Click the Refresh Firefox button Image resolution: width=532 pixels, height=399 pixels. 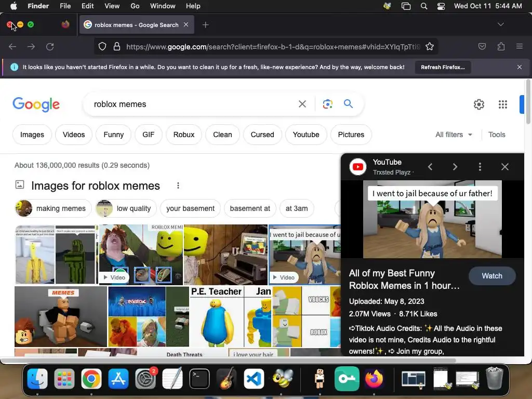coord(443,67)
